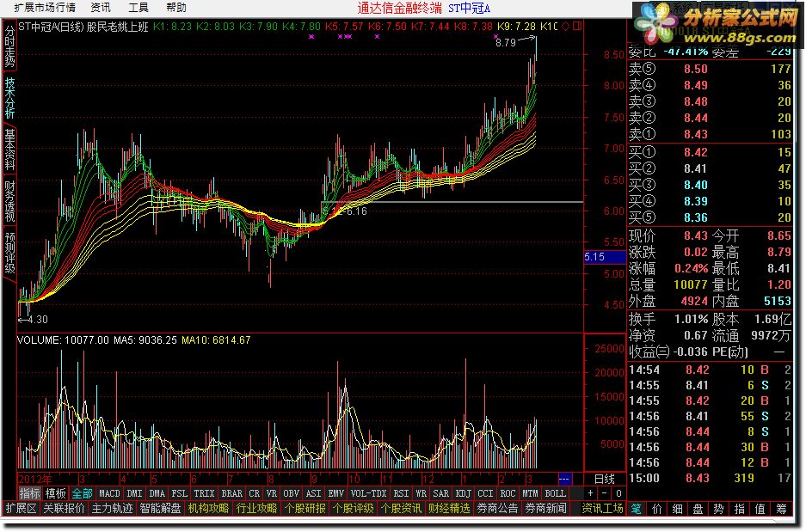
Task: Switch indicator to VR
Action: [x=272, y=493]
